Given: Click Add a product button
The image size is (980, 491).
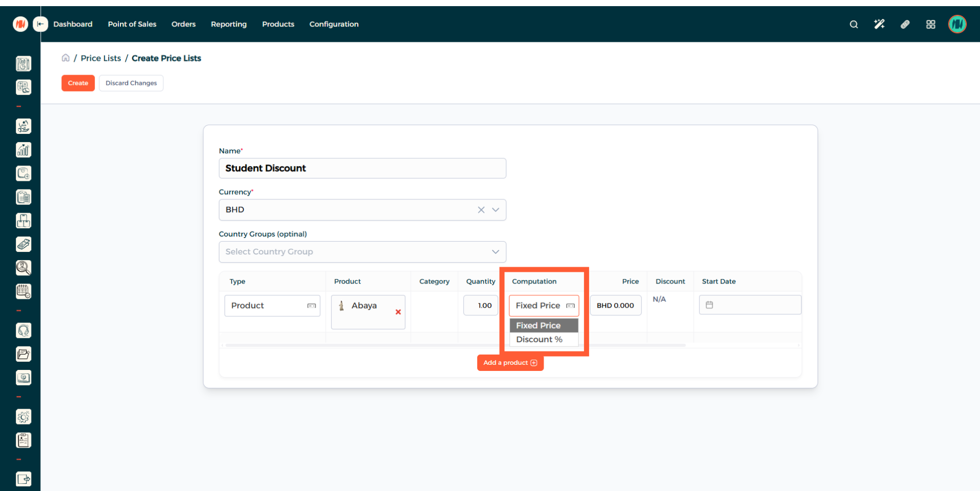Looking at the screenshot, I should pyautogui.click(x=510, y=363).
